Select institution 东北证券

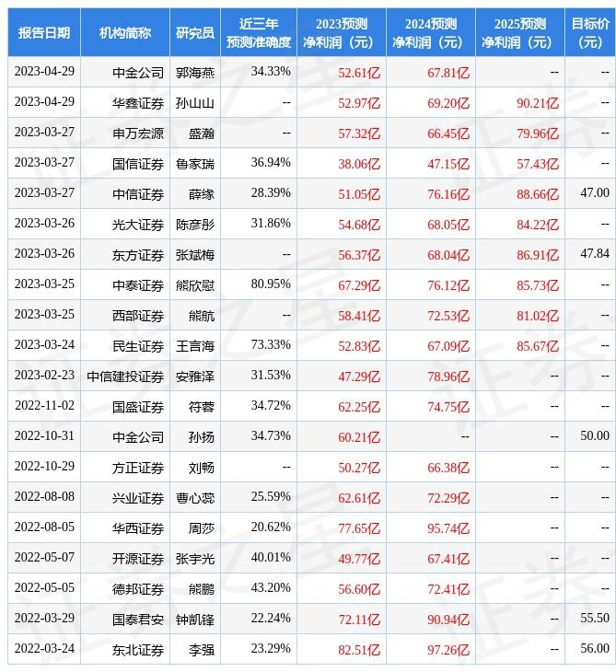click(x=138, y=651)
